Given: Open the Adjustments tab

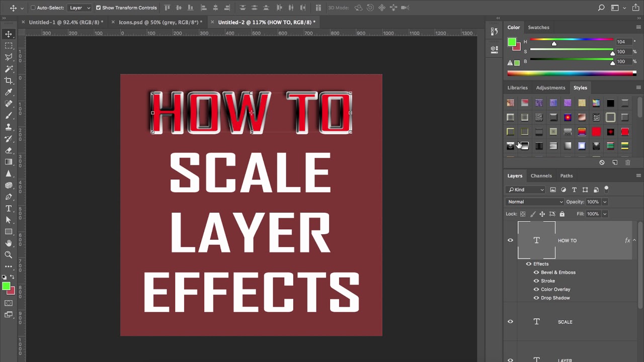Looking at the screenshot, I should click(x=550, y=87).
